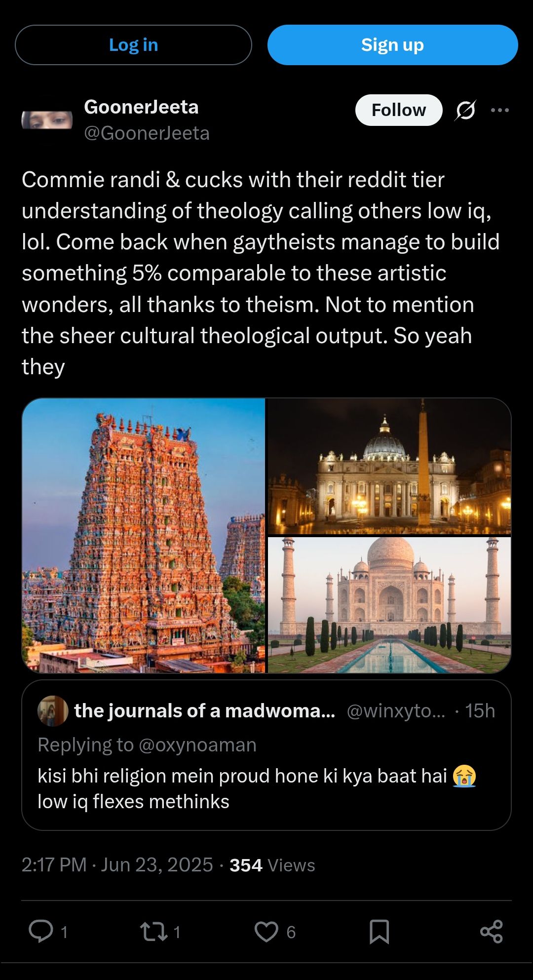This screenshot has width=533, height=980.
Task: Open the share options icon
Action: [492, 932]
